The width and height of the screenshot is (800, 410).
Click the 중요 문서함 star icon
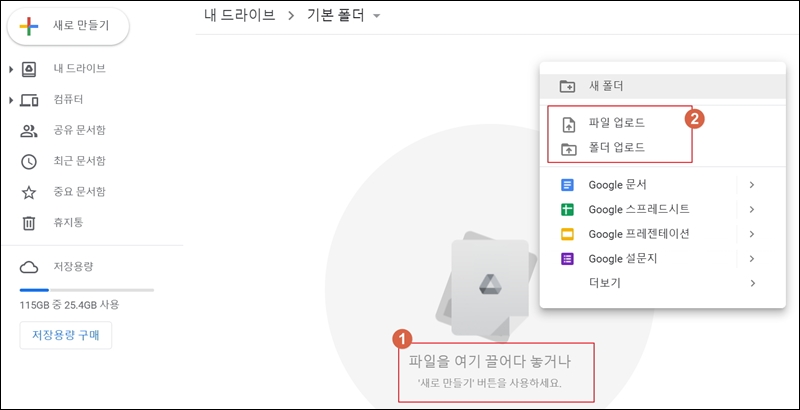point(29,193)
